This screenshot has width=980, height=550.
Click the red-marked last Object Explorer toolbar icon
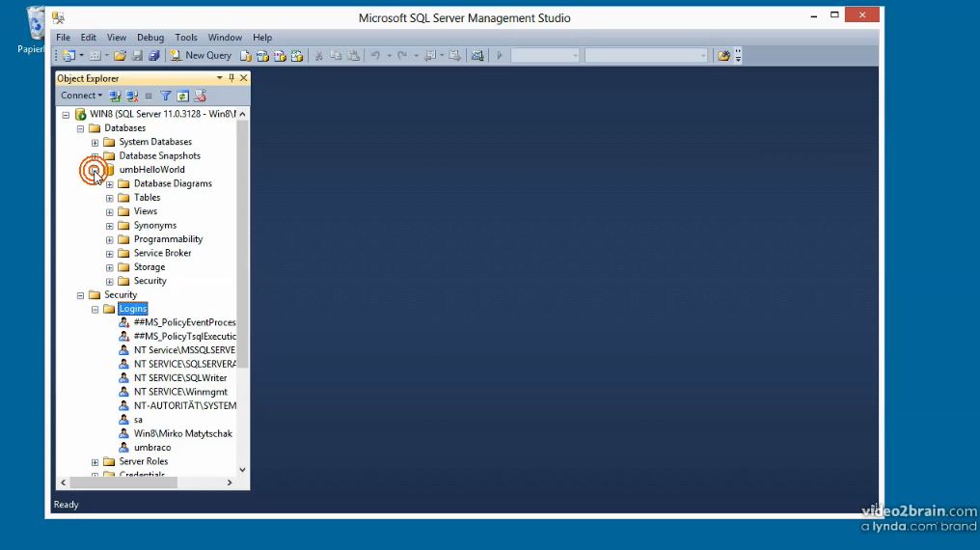pyautogui.click(x=200, y=96)
